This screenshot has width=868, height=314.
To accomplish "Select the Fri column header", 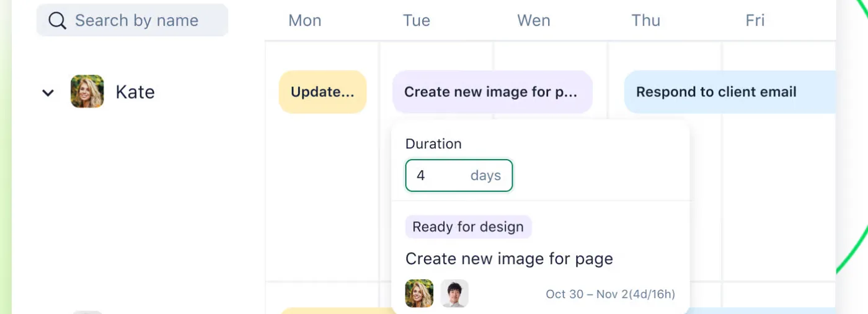I will click(755, 20).
